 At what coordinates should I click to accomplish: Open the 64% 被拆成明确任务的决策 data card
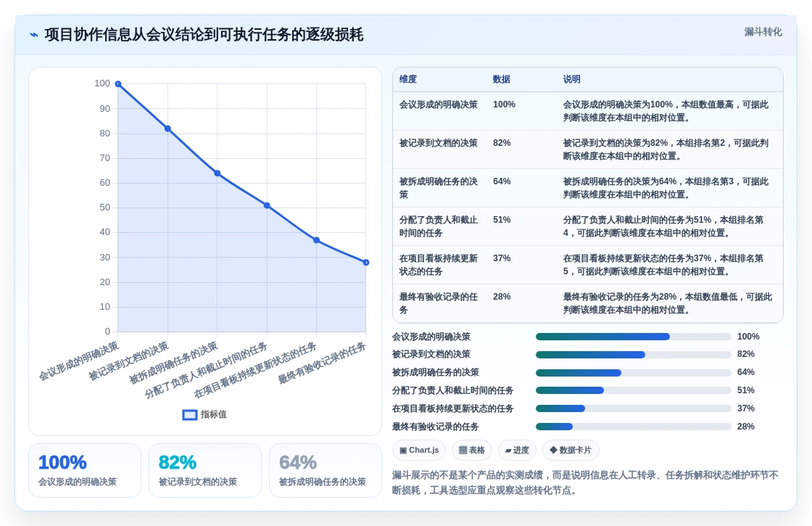pos(326,471)
